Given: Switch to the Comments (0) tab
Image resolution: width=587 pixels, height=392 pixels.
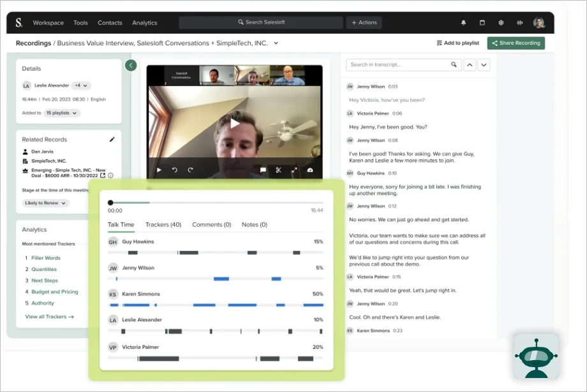Looking at the screenshot, I should 212,225.
